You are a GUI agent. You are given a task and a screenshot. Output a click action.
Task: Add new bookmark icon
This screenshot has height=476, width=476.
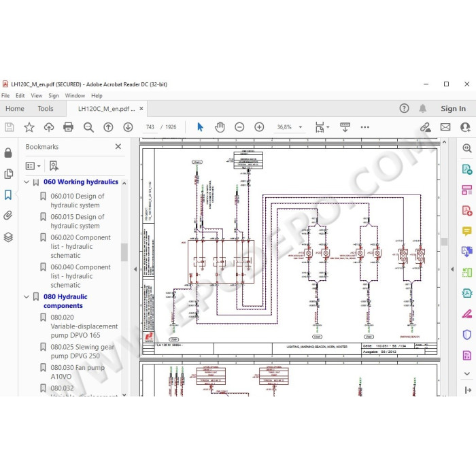click(x=54, y=166)
